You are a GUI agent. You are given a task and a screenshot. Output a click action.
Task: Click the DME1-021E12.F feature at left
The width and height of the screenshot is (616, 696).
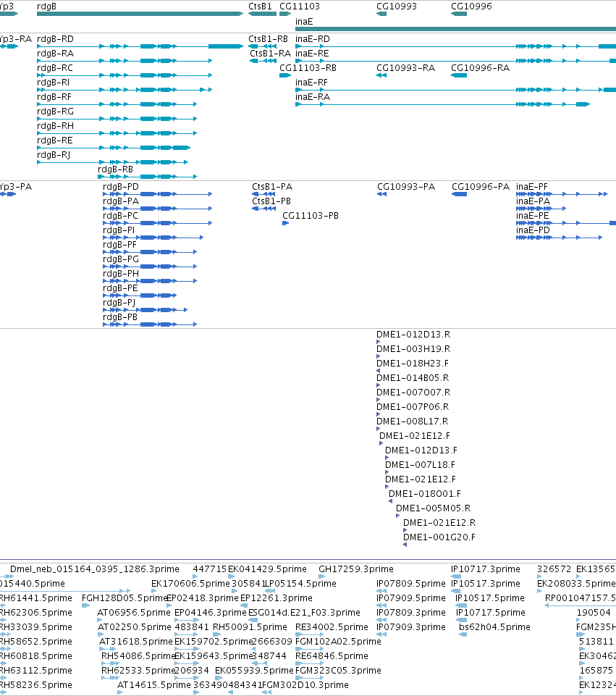pyautogui.click(x=381, y=443)
